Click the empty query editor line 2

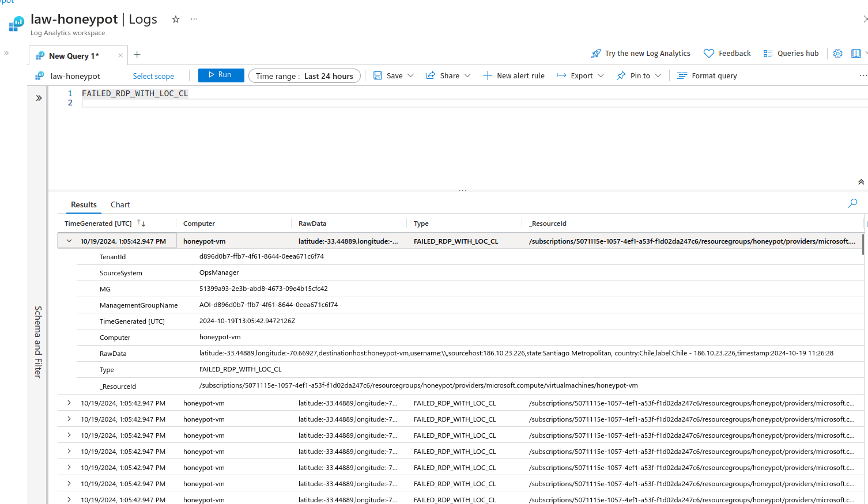coord(474,103)
